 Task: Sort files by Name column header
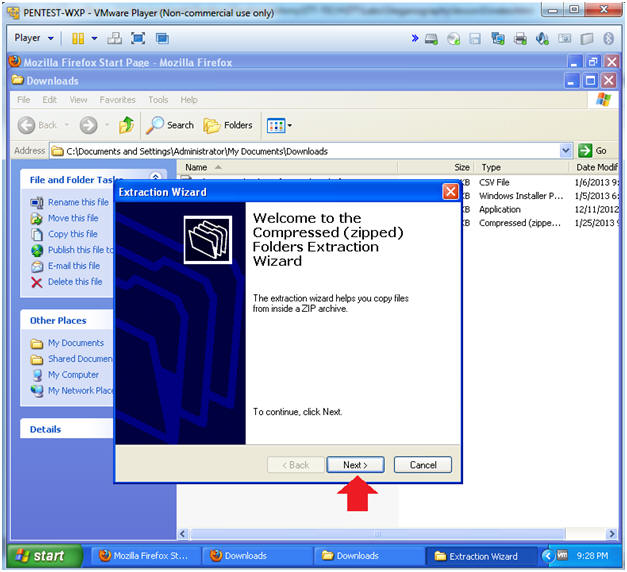(x=287, y=167)
